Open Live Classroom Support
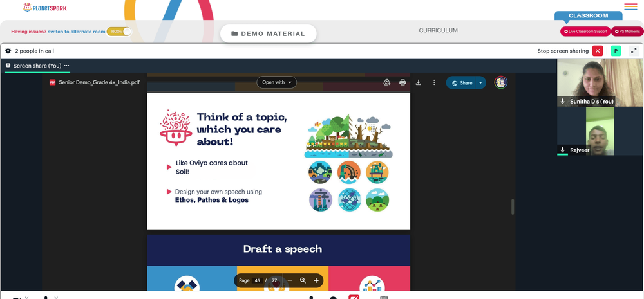 (x=585, y=31)
